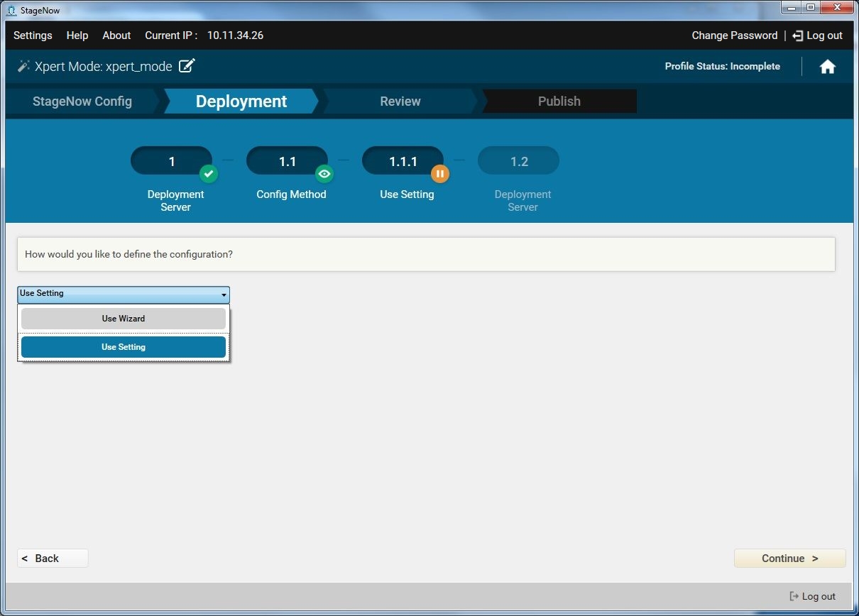The image size is (859, 616).
Task: Click the Xpert Mode wand icon
Action: [23, 66]
